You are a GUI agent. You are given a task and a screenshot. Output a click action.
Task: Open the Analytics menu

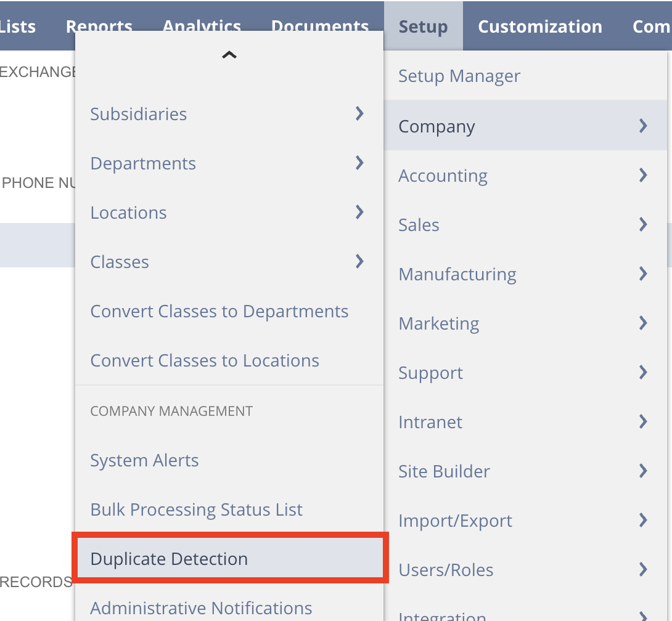(202, 26)
